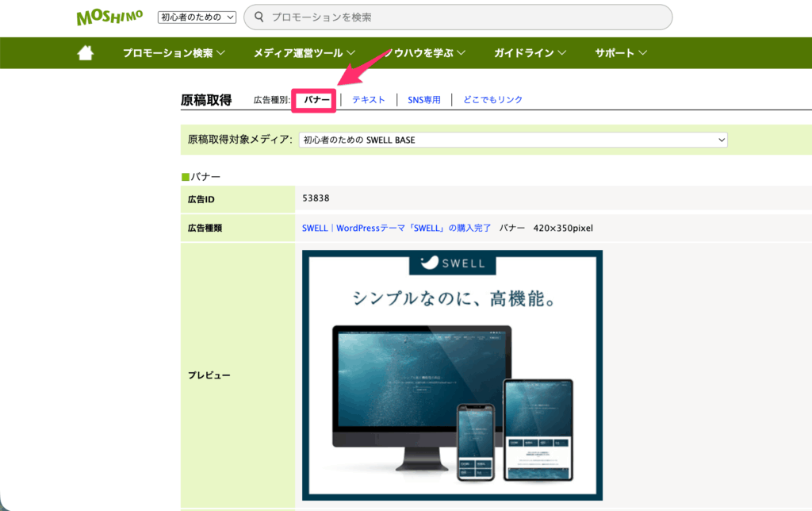Click the ■バナー section heading
The height and width of the screenshot is (511, 812).
201,177
